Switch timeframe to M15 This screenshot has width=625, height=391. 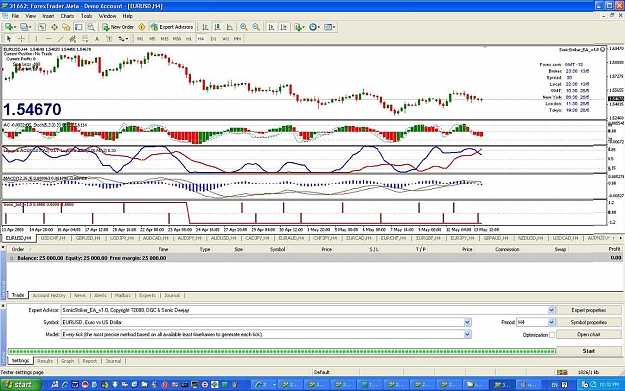tap(164, 39)
